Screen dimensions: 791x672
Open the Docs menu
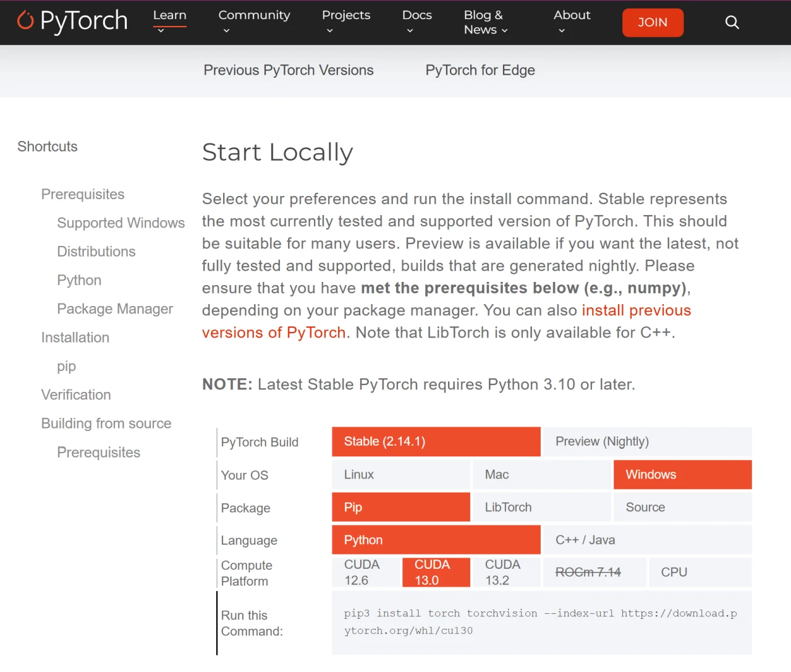click(417, 15)
